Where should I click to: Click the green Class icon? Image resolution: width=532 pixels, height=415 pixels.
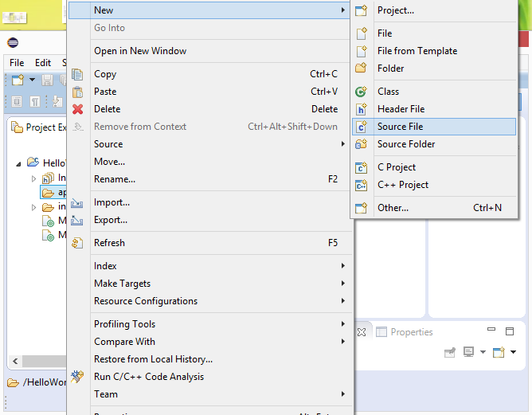click(x=362, y=92)
